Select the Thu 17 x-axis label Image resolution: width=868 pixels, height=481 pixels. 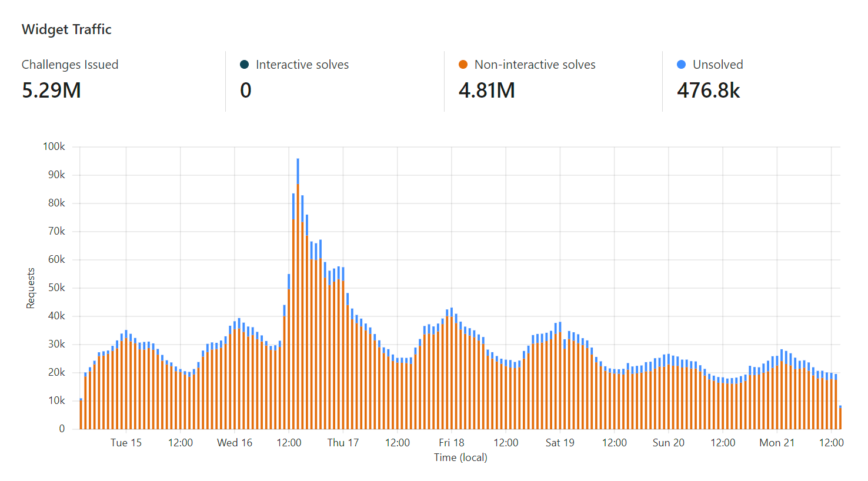(x=343, y=443)
